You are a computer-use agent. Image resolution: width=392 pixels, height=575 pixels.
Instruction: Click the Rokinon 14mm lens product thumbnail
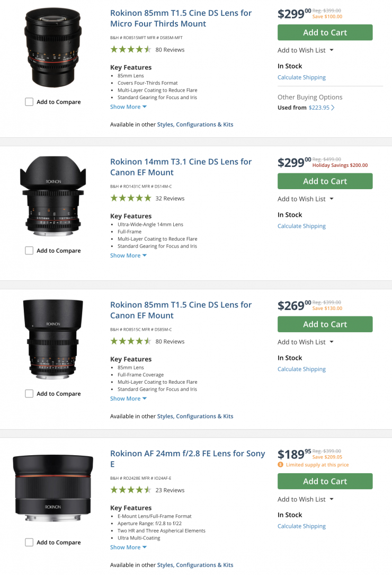(52, 196)
